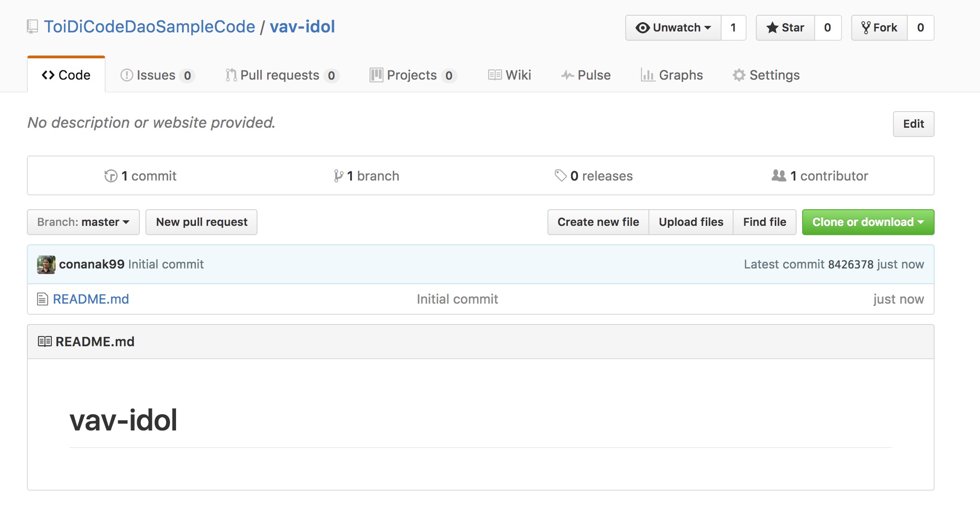
Task: Open the README.md file link
Action: [x=91, y=299]
